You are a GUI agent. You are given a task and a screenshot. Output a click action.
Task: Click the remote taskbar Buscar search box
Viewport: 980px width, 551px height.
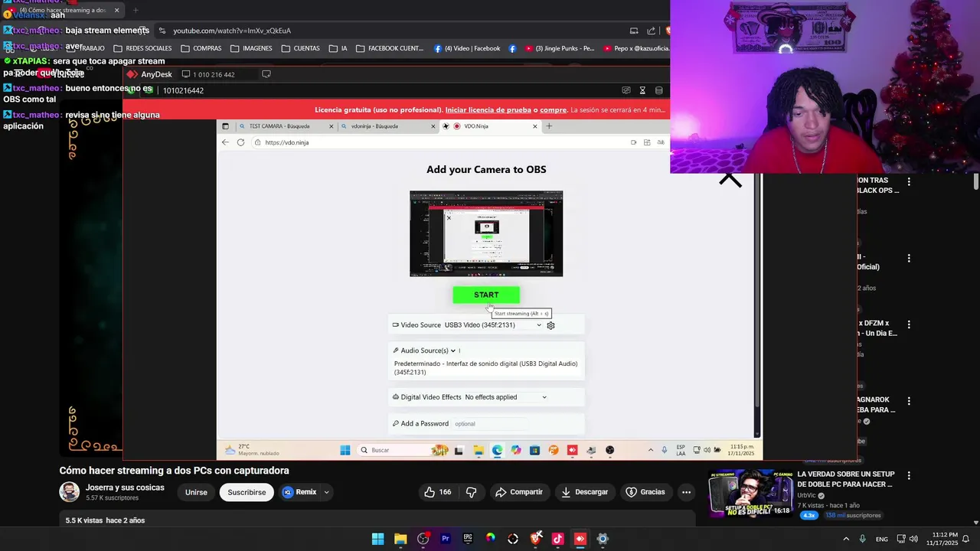click(x=403, y=450)
